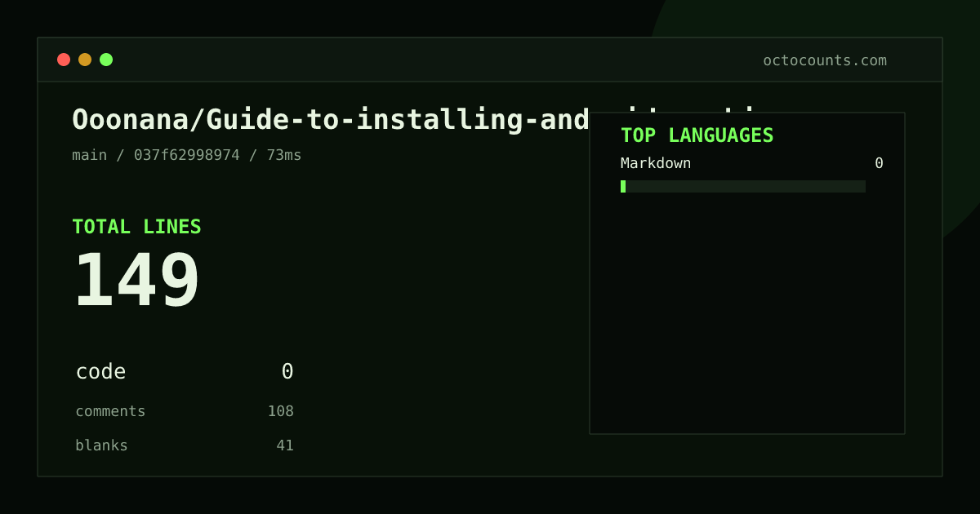Click the code count value 0
Viewport: 980px width, 514px height.
point(287,372)
